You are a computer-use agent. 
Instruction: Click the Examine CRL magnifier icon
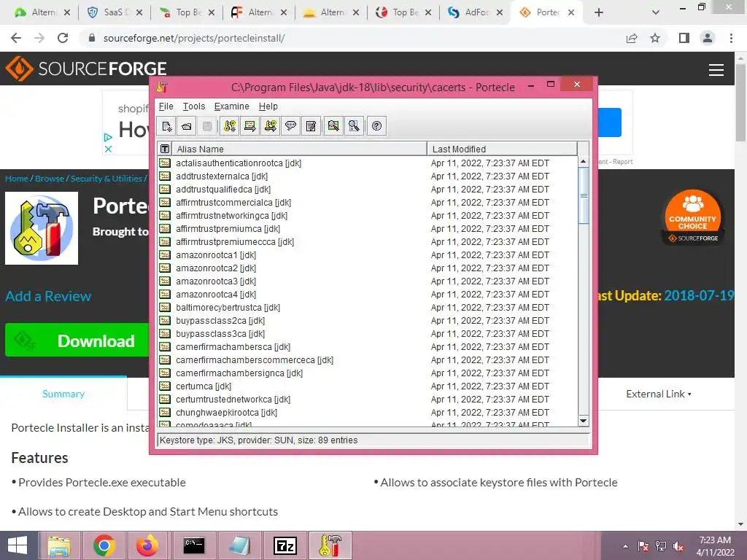[x=354, y=126]
